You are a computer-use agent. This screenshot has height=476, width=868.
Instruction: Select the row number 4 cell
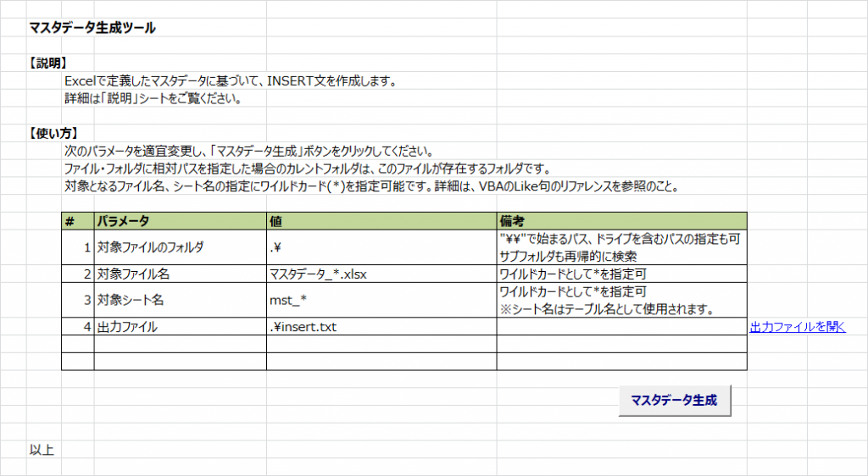[78, 327]
